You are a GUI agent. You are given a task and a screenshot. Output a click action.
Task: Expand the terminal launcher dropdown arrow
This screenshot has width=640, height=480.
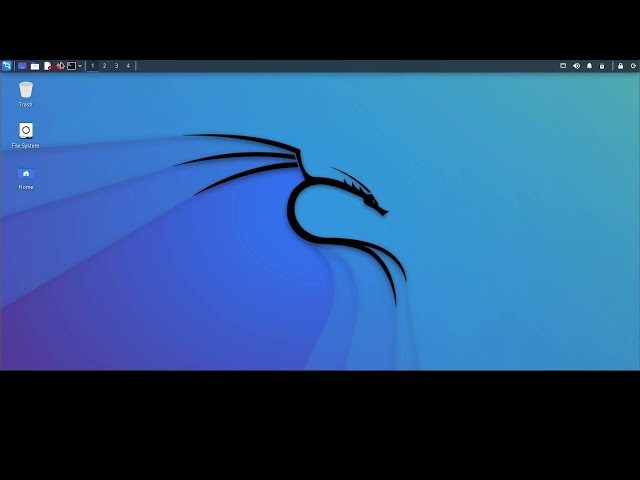pyautogui.click(x=80, y=66)
